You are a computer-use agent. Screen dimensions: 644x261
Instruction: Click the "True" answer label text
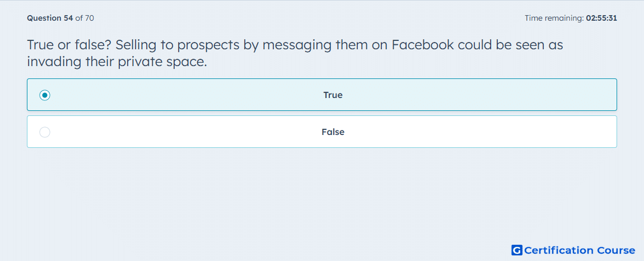click(333, 95)
